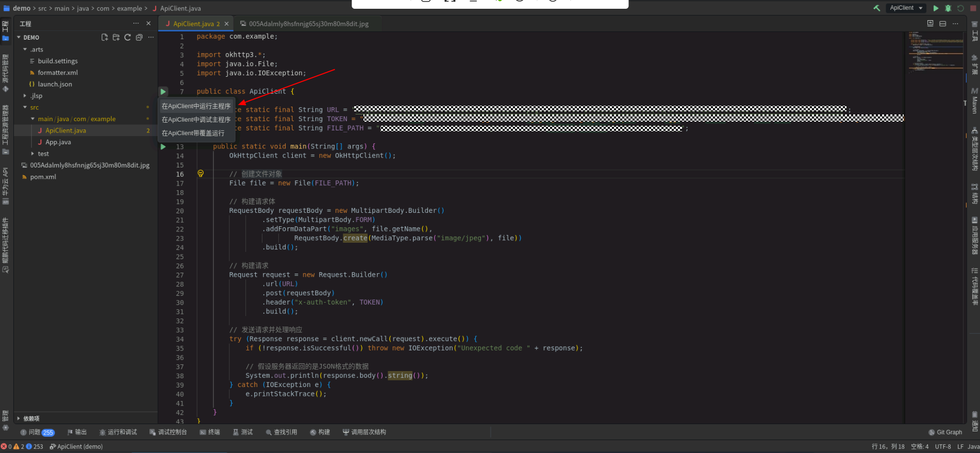Choose 在ApiClient中运行主程序 from popup menu
980x453 pixels.
click(x=196, y=106)
